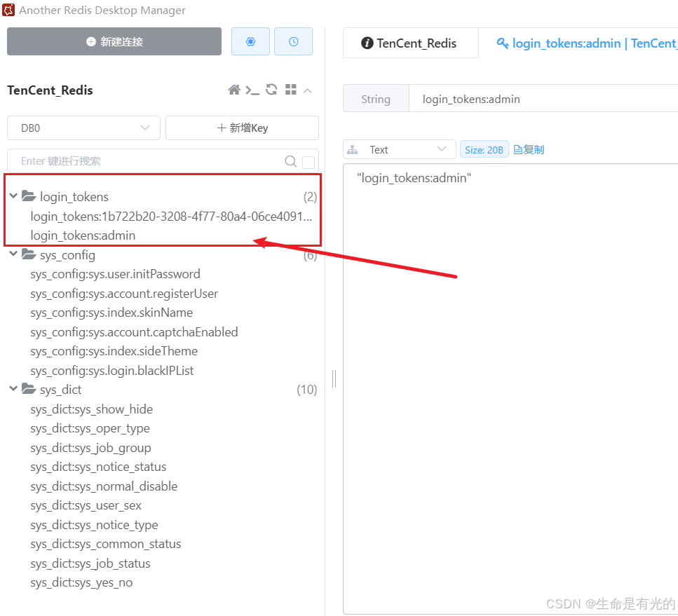
Task: Select key login_tokens:1b722b20-3208-4f77-80a4-06ce4091...
Action: click(x=171, y=216)
